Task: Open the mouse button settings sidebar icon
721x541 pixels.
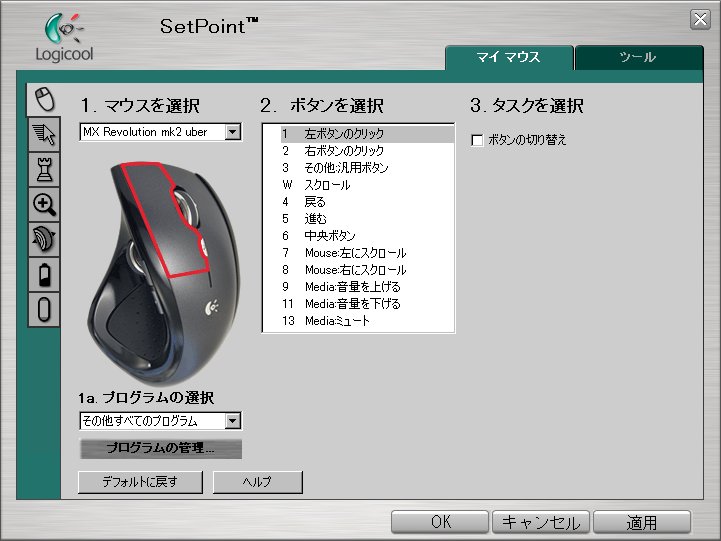Action: coord(44,99)
